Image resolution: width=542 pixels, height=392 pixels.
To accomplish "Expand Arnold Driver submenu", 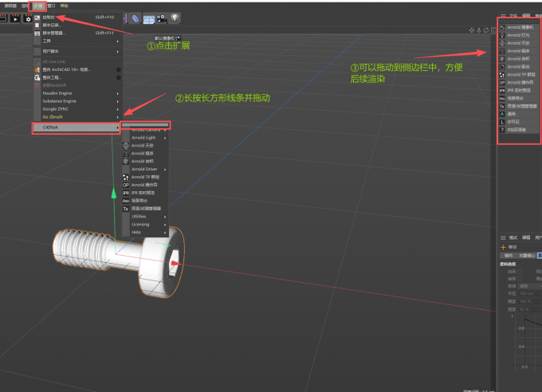I will [x=144, y=169].
